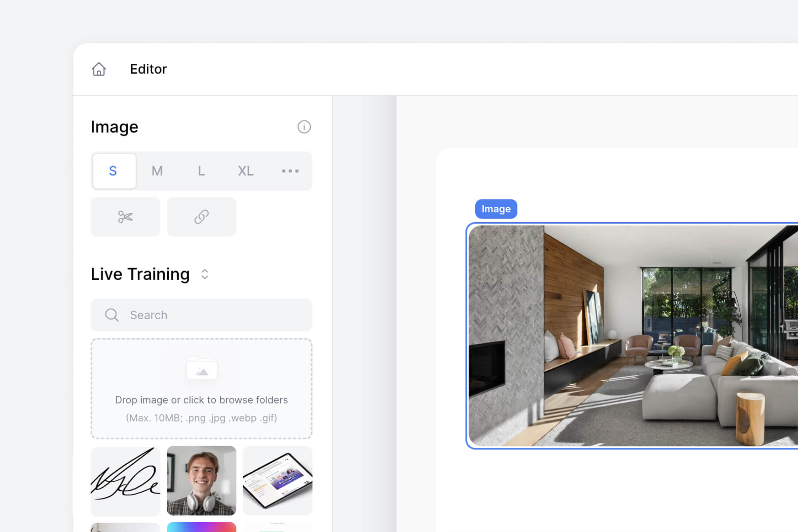Click the blue Image label tag
798x532 pixels.
pos(496,209)
